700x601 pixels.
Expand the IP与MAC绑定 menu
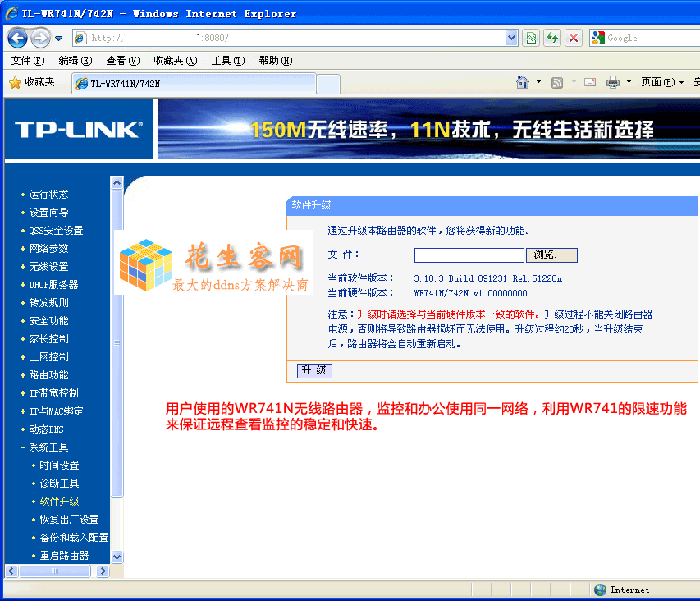pos(57,411)
